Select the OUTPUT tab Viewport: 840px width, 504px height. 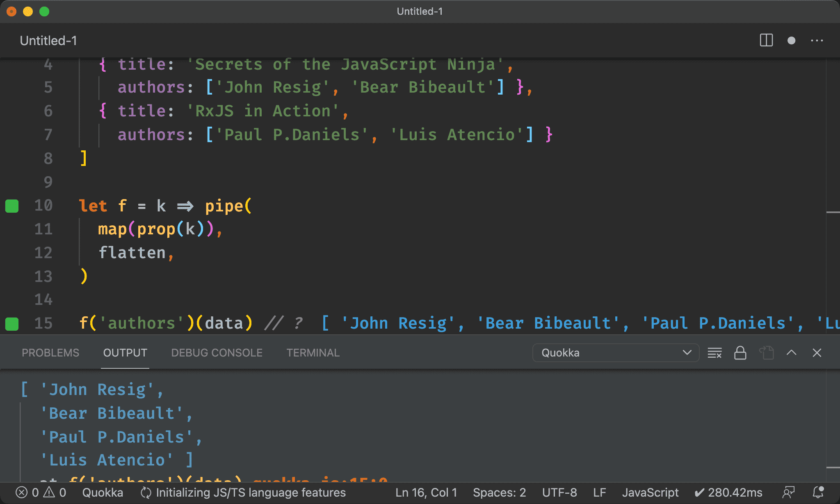tap(125, 353)
